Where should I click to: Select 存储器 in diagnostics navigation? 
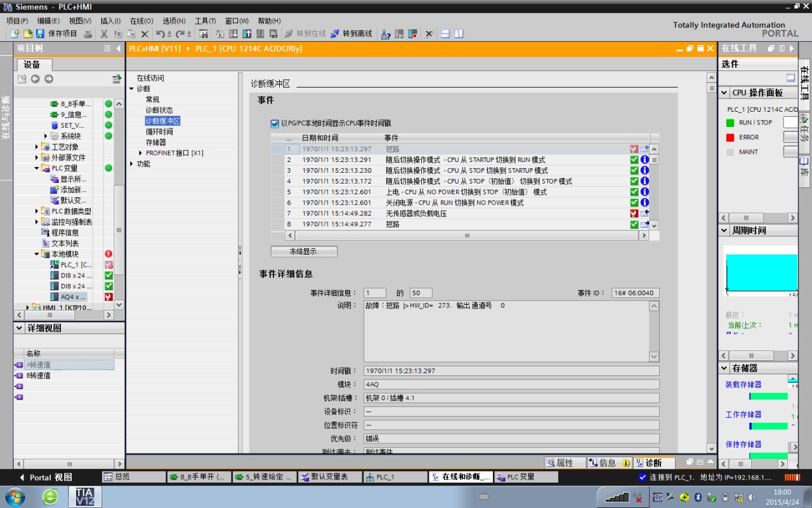pyautogui.click(x=156, y=142)
